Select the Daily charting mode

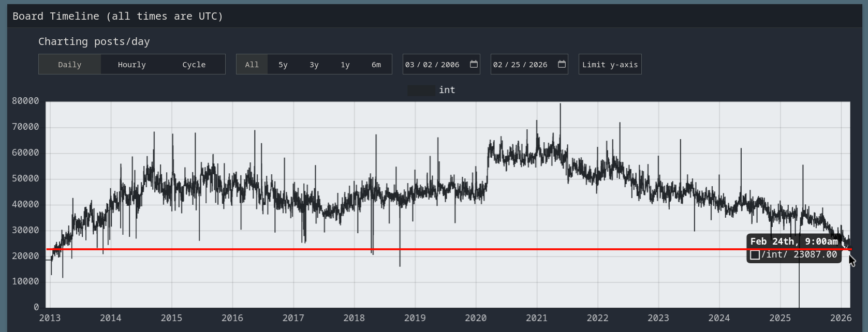pyautogui.click(x=70, y=65)
